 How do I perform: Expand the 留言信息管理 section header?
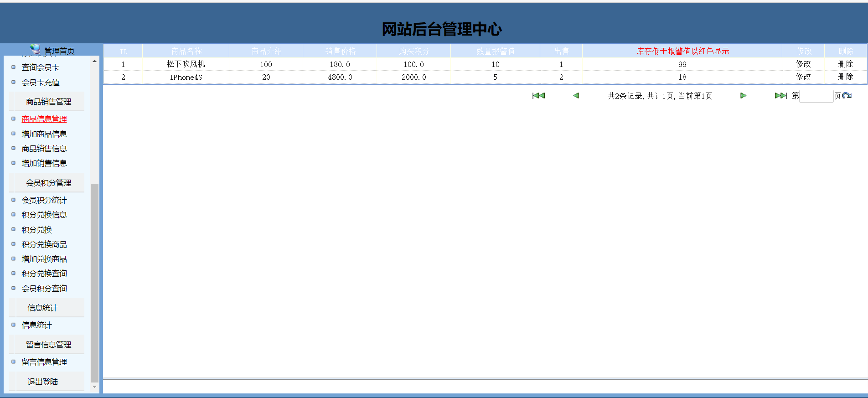(x=48, y=345)
